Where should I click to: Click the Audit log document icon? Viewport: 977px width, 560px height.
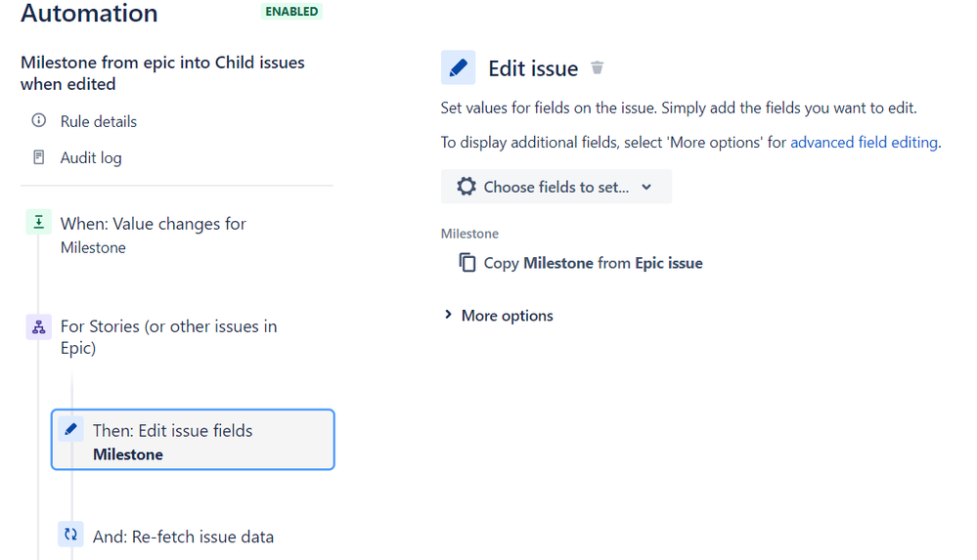pyautogui.click(x=39, y=157)
